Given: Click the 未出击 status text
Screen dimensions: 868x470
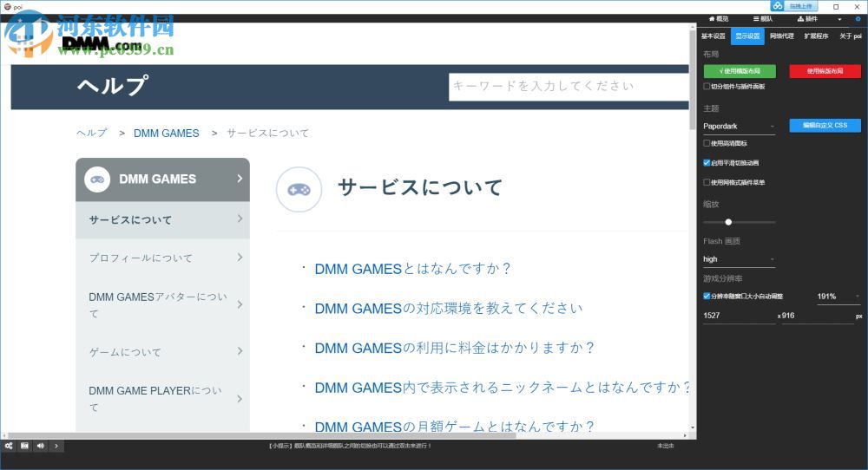Looking at the screenshot, I should click(x=666, y=446).
